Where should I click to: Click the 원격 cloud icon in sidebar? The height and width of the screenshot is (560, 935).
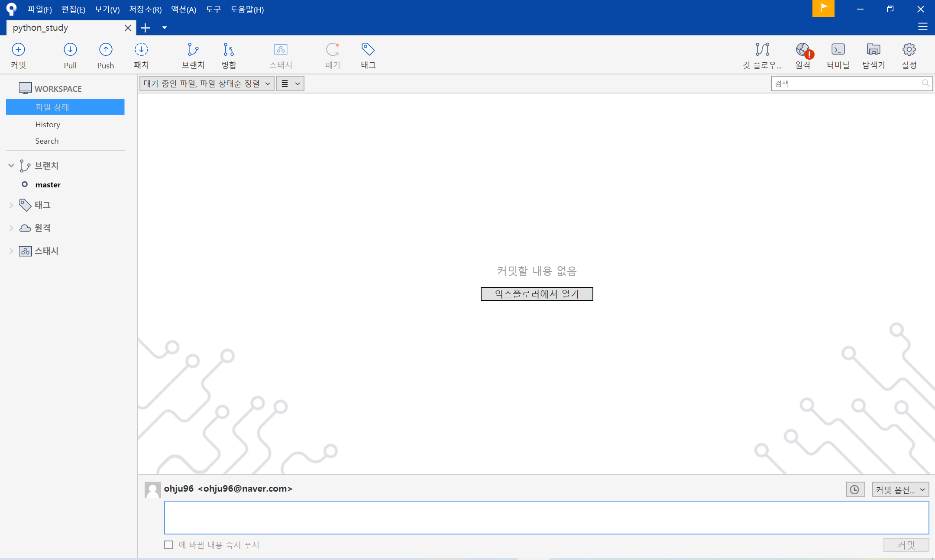coord(25,228)
